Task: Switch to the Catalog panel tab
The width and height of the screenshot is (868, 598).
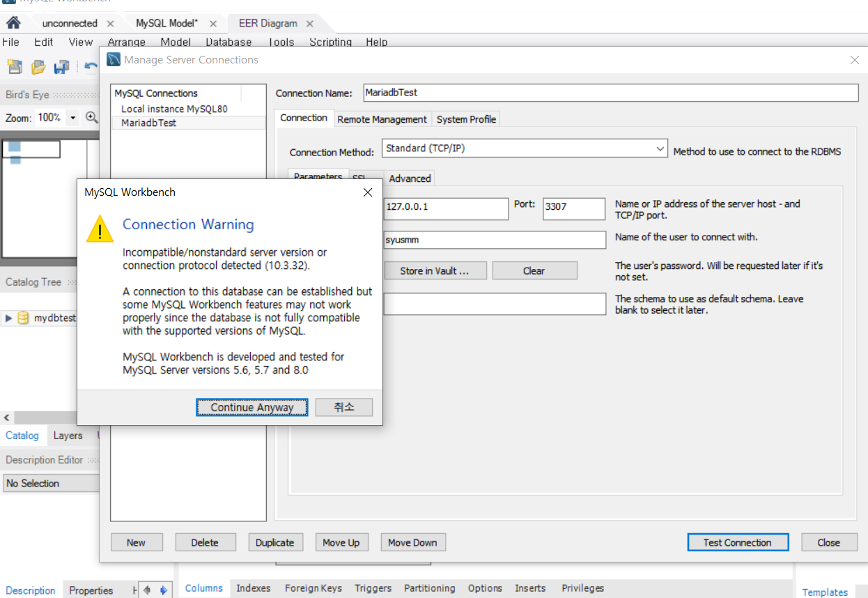Action: click(22, 436)
